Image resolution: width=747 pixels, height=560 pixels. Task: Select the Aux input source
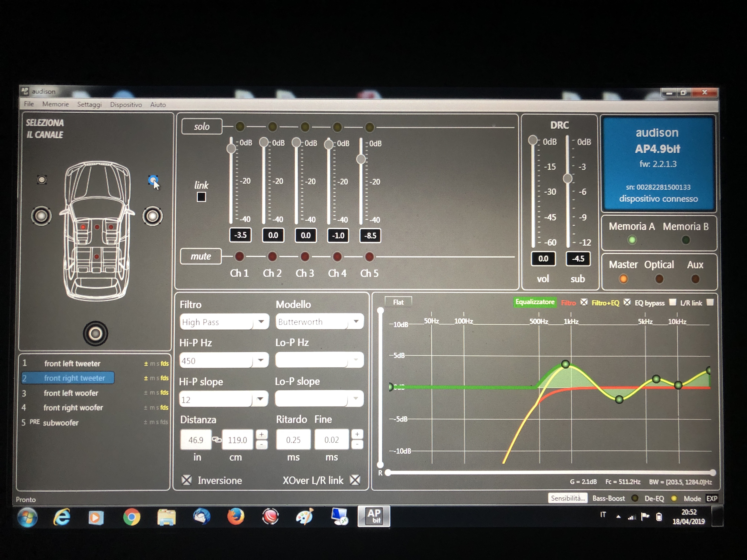pyautogui.click(x=695, y=279)
